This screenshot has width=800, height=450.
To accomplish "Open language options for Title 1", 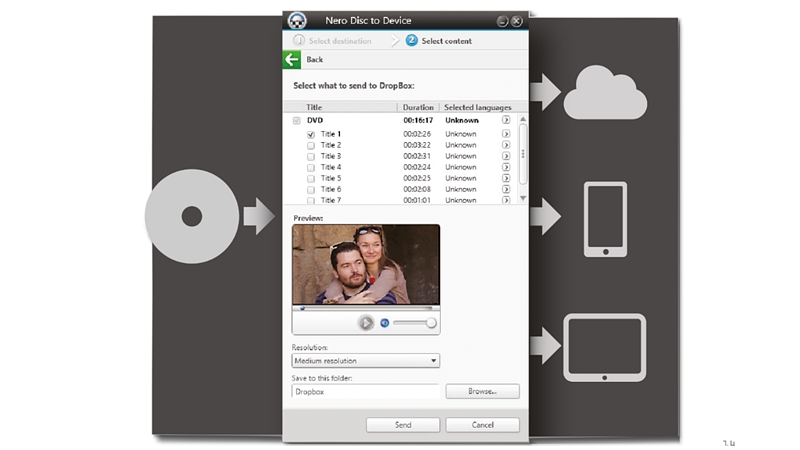I will [506, 134].
